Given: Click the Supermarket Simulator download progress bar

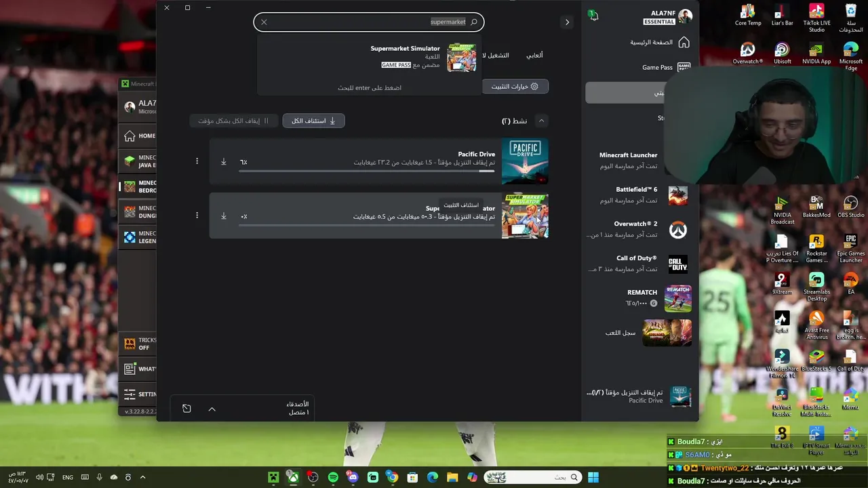Looking at the screenshot, I should (x=367, y=226).
